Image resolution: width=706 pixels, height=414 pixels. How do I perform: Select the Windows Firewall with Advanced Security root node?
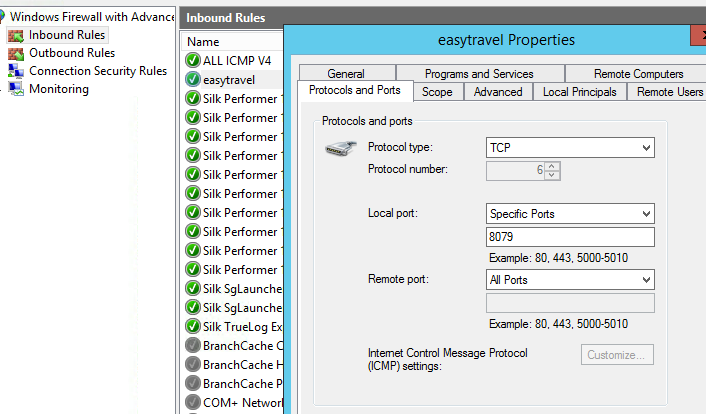tap(92, 17)
